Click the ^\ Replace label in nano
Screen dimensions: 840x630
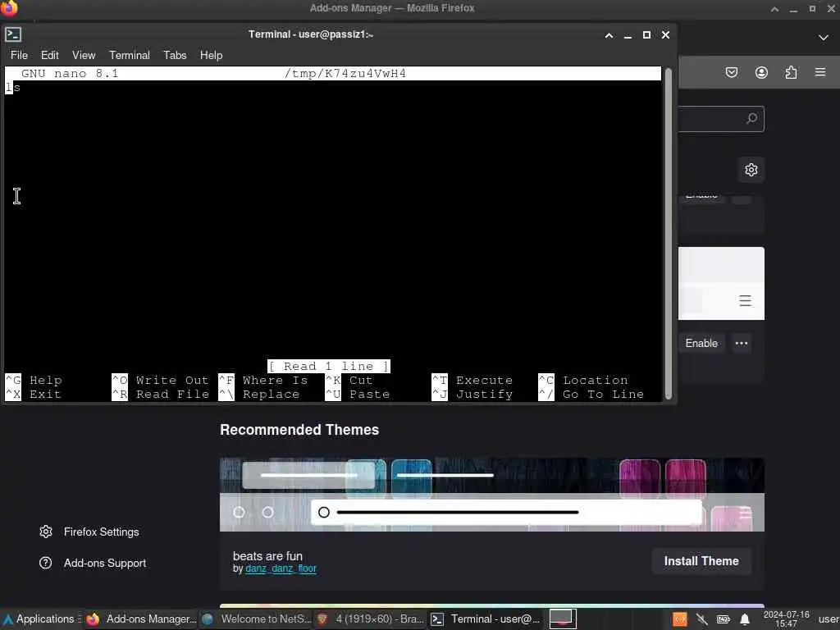pos(259,395)
